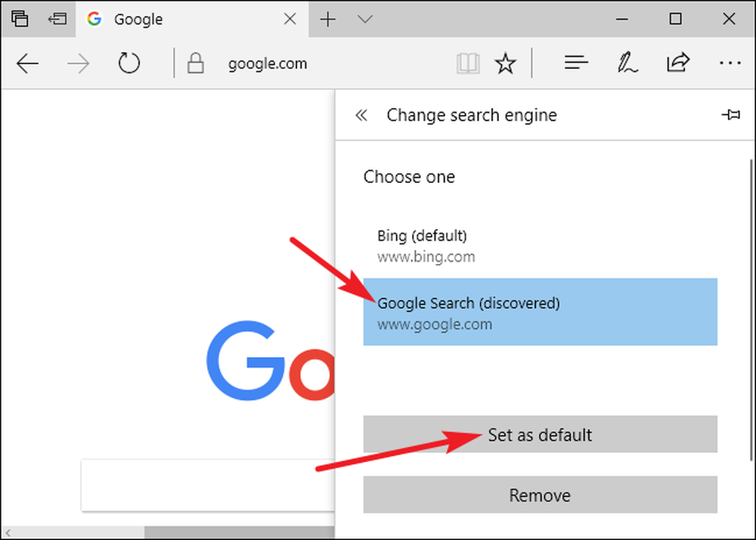Go forward with the forward arrow
Image resolution: width=756 pixels, height=540 pixels.
(78, 64)
